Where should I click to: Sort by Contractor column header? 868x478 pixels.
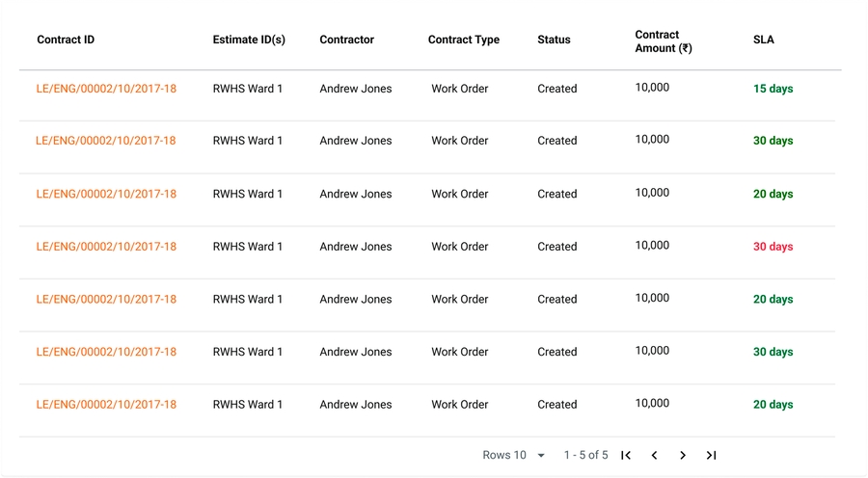346,40
